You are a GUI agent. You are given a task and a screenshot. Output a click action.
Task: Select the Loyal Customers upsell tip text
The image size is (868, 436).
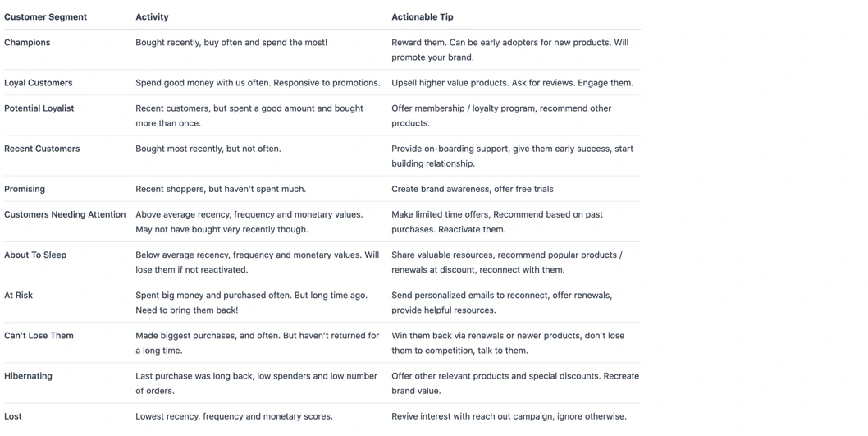tap(512, 83)
